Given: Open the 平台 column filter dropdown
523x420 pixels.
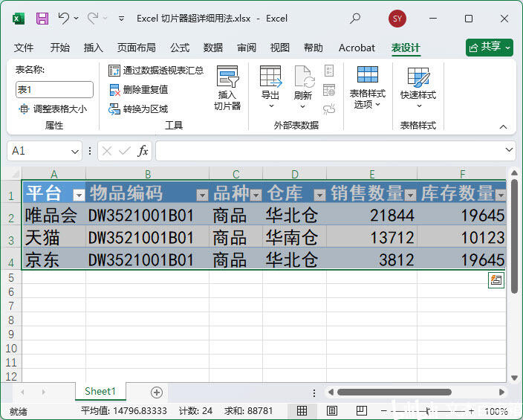Looking at the screenshot, I should pyautogui.click(x=78, y=195).
